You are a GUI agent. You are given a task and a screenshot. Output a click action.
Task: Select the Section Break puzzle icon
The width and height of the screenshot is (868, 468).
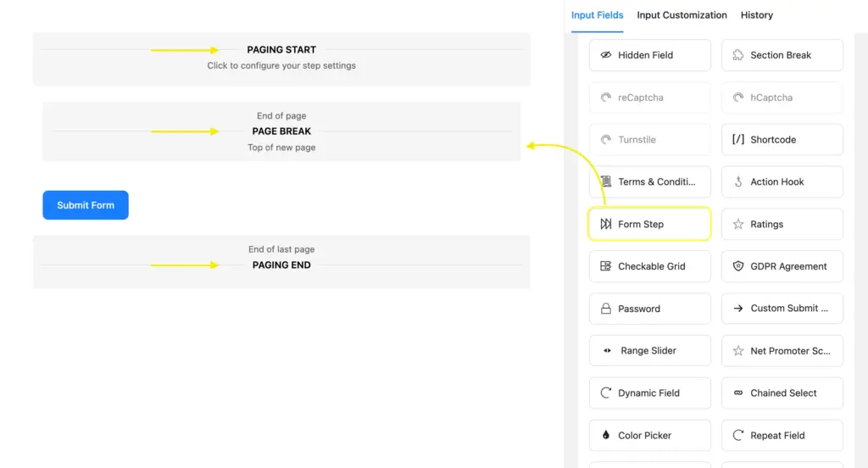738,55
